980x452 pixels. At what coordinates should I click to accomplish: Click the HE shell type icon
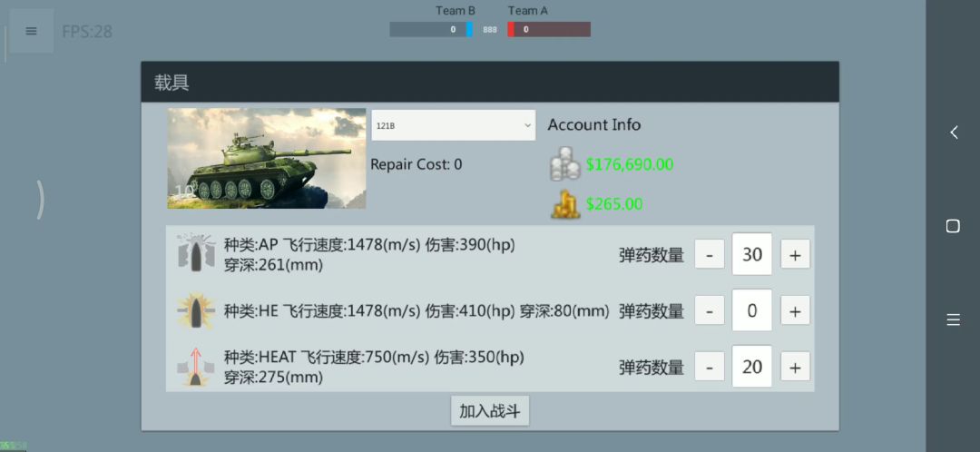(194, 310)
